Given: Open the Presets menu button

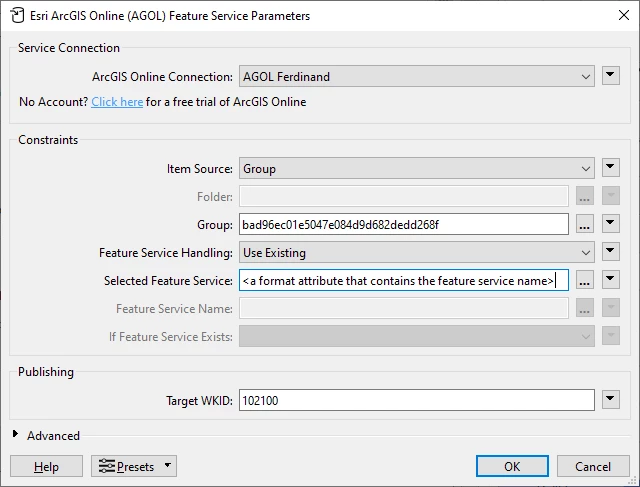Looking at the screenshot, I should coord(134,466).
